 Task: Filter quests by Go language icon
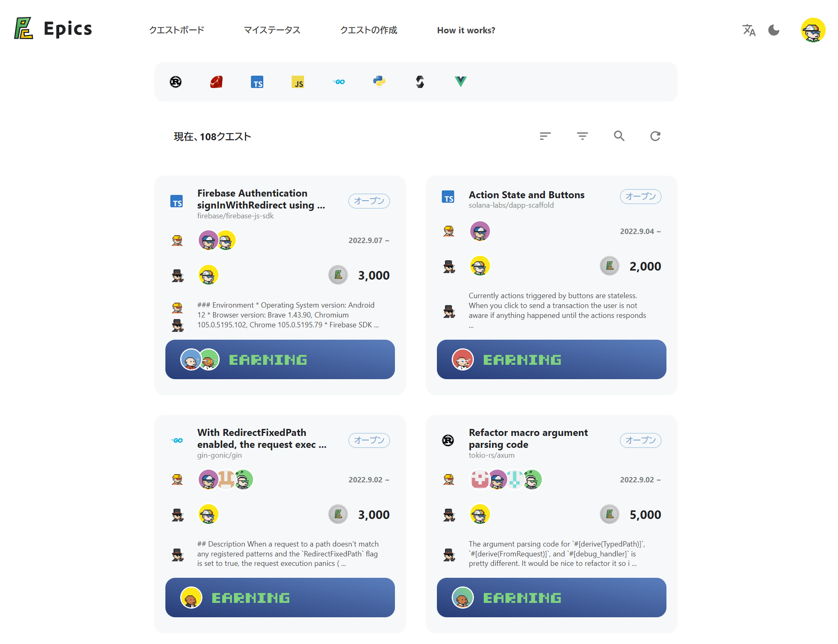click(x=339, y=82)
